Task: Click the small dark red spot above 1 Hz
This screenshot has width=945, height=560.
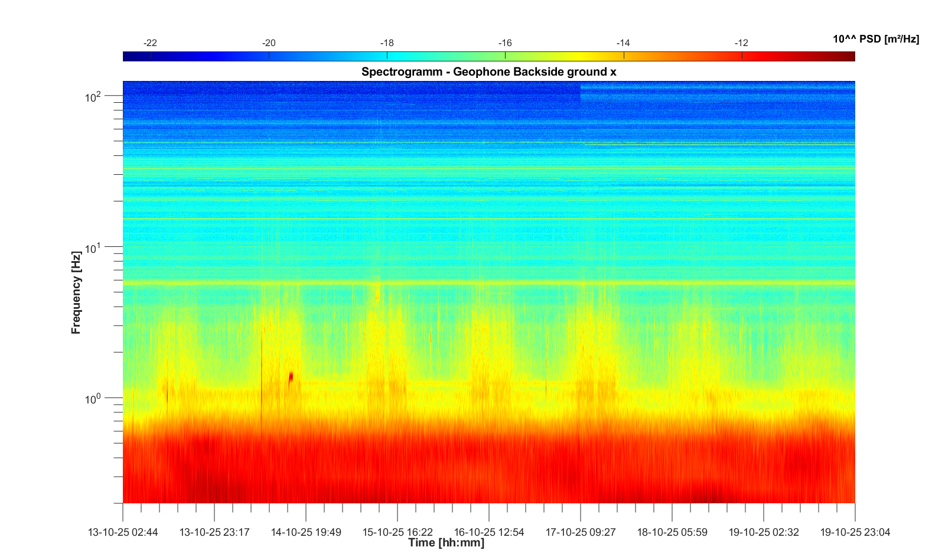Action: 291,376
